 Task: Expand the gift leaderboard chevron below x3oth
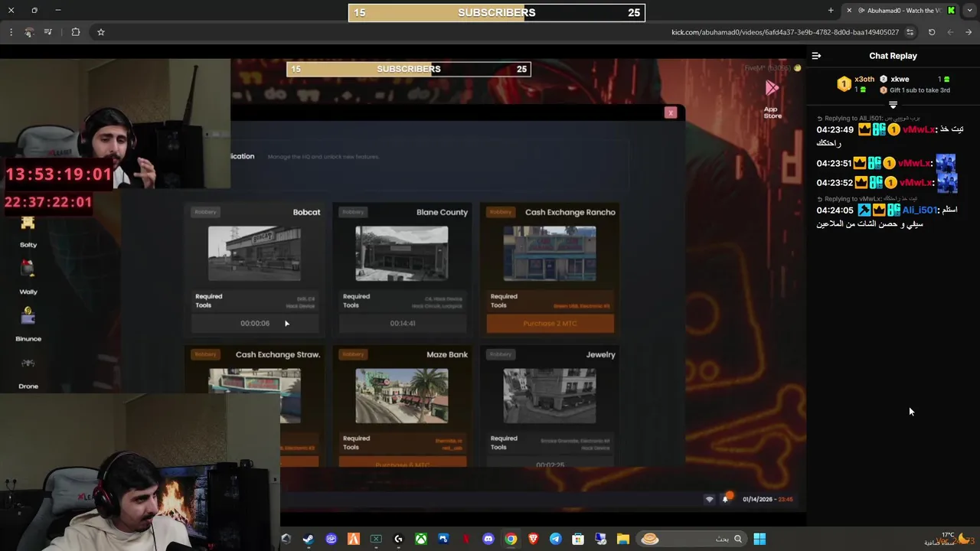(x=893, y=105)
